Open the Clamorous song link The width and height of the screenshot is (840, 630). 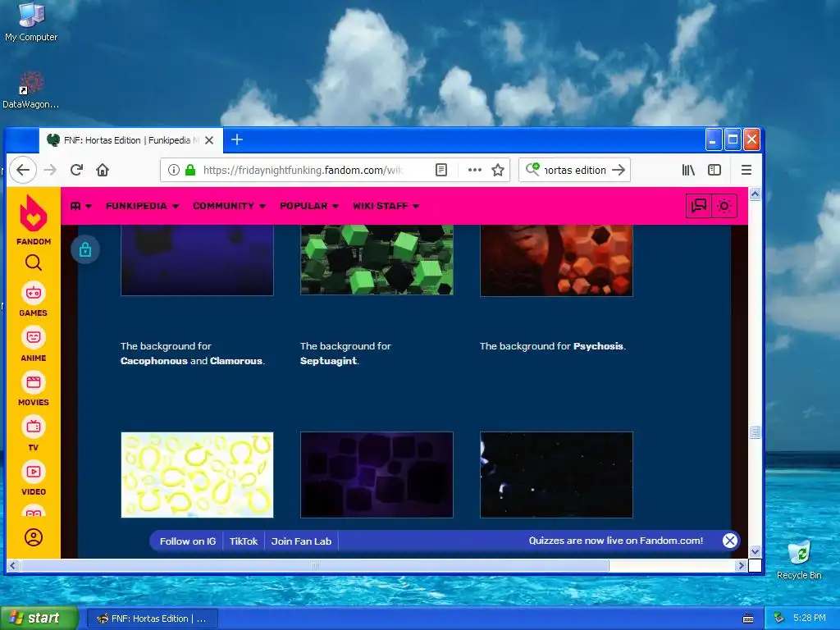tap(236, 361)
